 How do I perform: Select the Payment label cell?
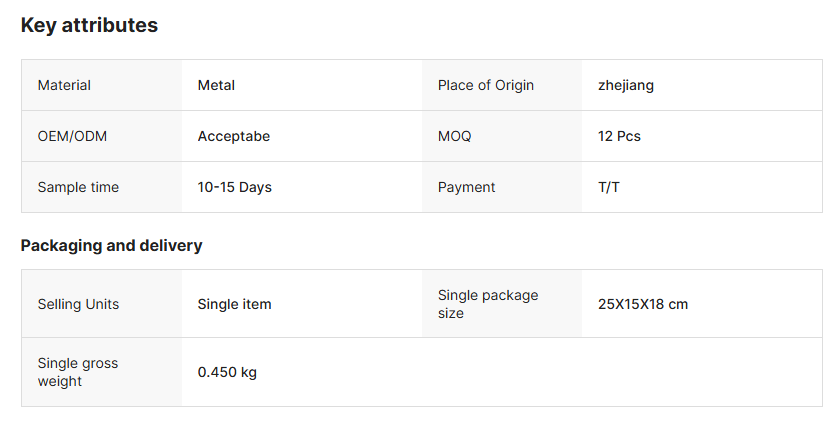pos(466,187)
